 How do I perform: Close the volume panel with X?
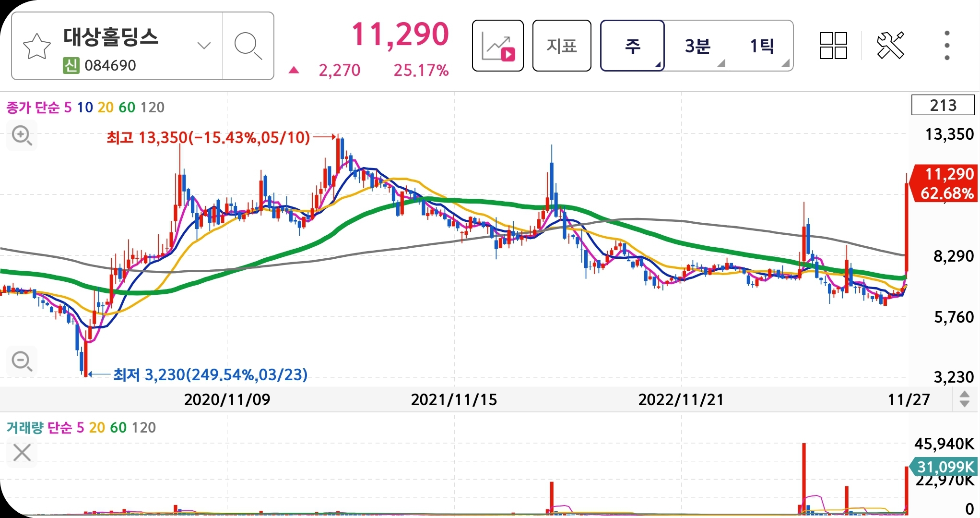pyautogui.click(x=22, y=452)
